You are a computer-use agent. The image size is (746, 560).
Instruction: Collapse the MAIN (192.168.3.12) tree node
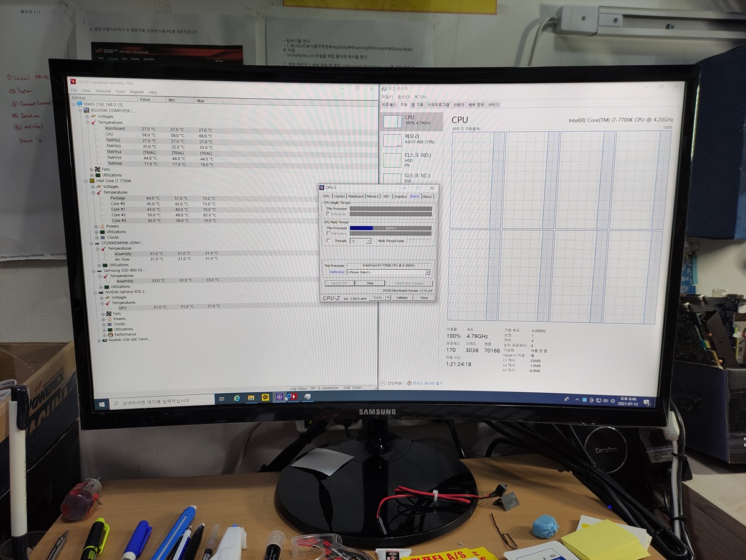[x=73, y=104]
